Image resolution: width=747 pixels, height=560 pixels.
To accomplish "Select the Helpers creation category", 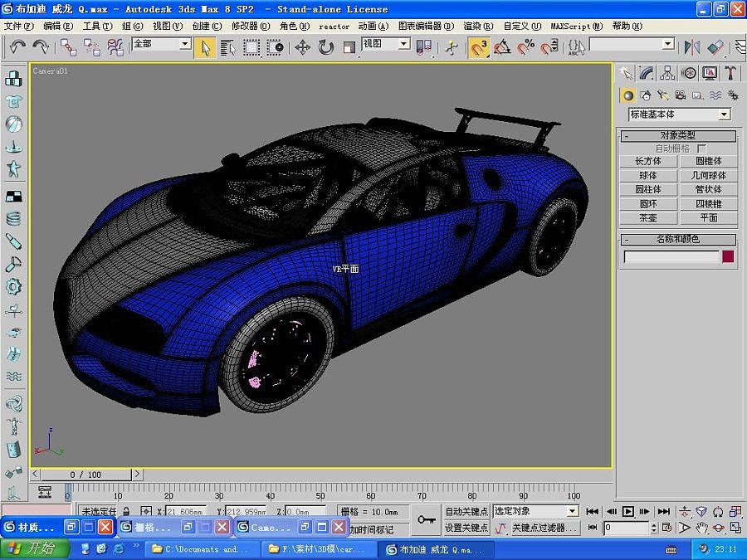I will tap(697, 95).
